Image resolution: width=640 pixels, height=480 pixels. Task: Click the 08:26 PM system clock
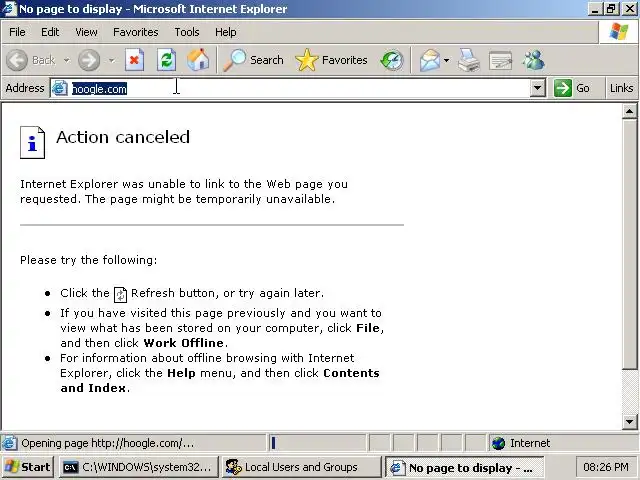point(606,467)
